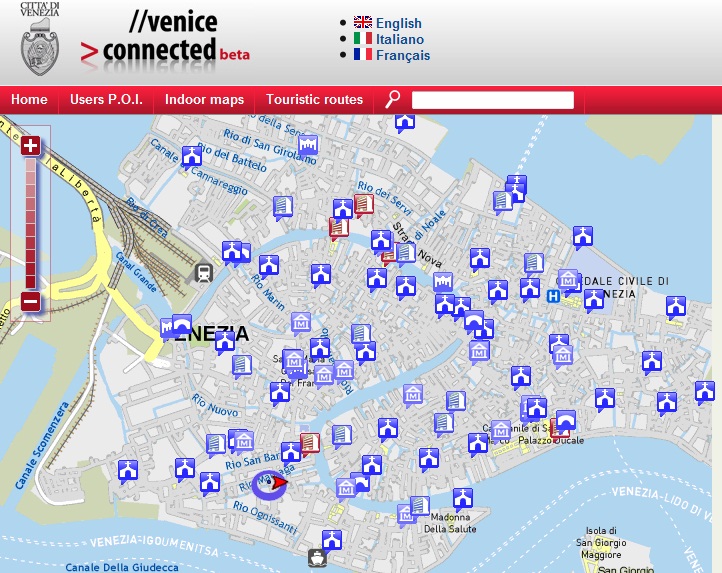
Task: Click the UK flag icon
Action: point(363,22)
